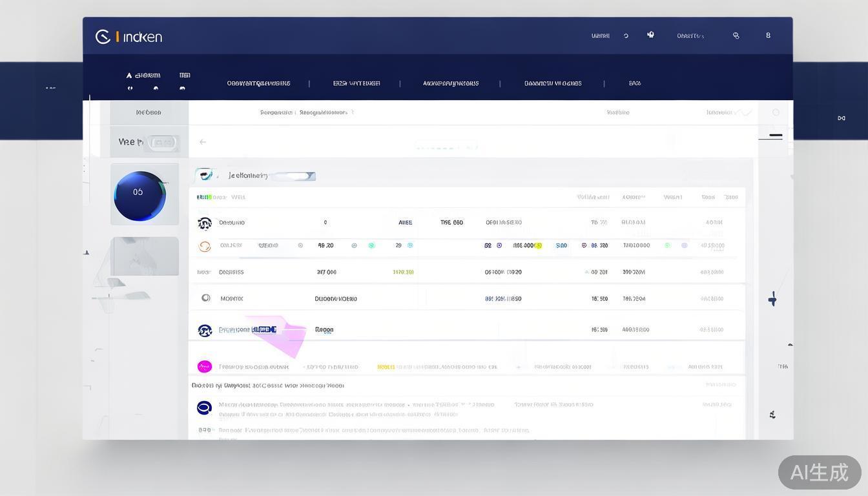The height and width of the screenshot is (496, 868).
Task: Click the blue circular logo near the bottom
Action: point(204,408)
